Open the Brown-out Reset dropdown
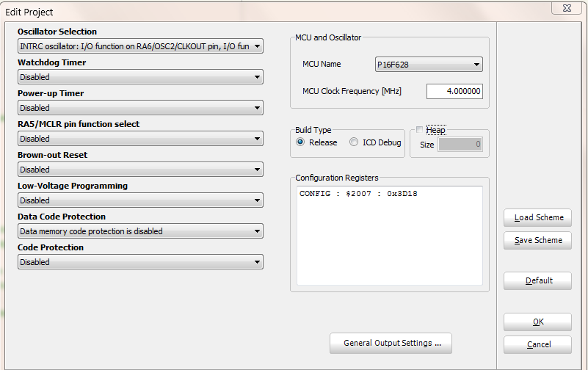Image resolution: width=588 pixels, height=370 pixels. coord(140,170)
